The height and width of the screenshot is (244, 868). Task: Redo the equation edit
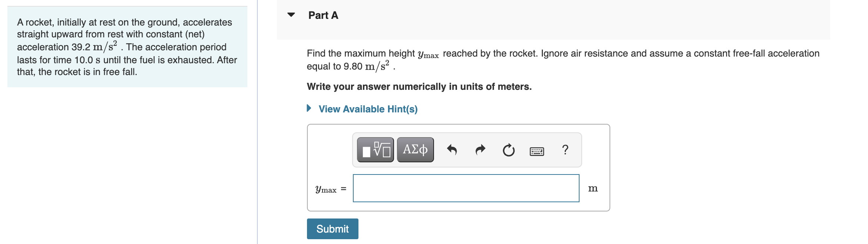pos(480,150)
